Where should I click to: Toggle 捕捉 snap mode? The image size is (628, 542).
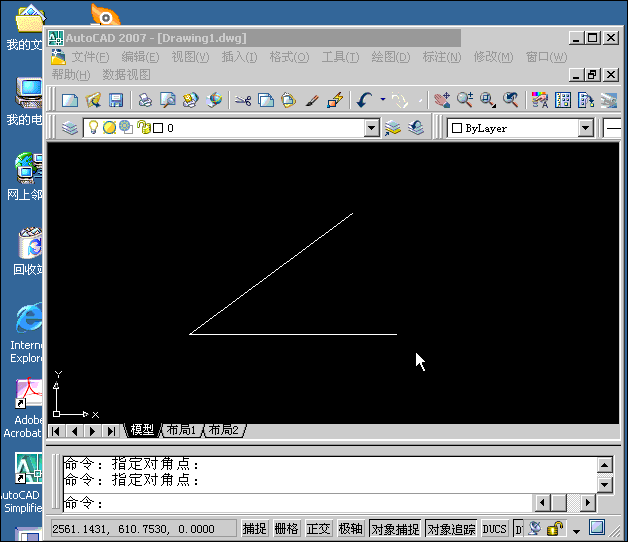(x=254, y=529)
